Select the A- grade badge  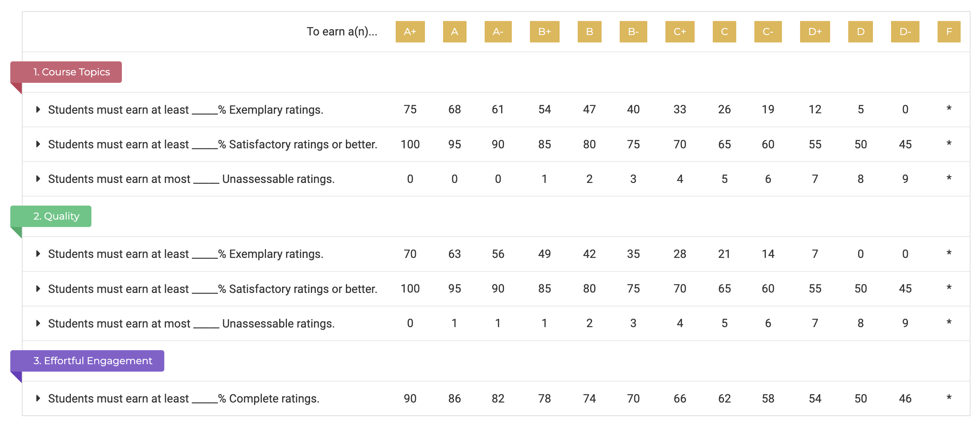498,32
